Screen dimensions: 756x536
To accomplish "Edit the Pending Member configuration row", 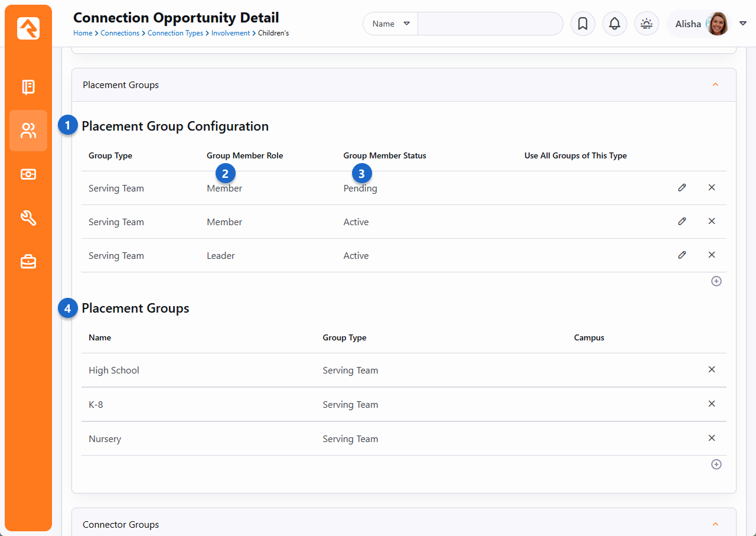I will click(x=682, y=188).
